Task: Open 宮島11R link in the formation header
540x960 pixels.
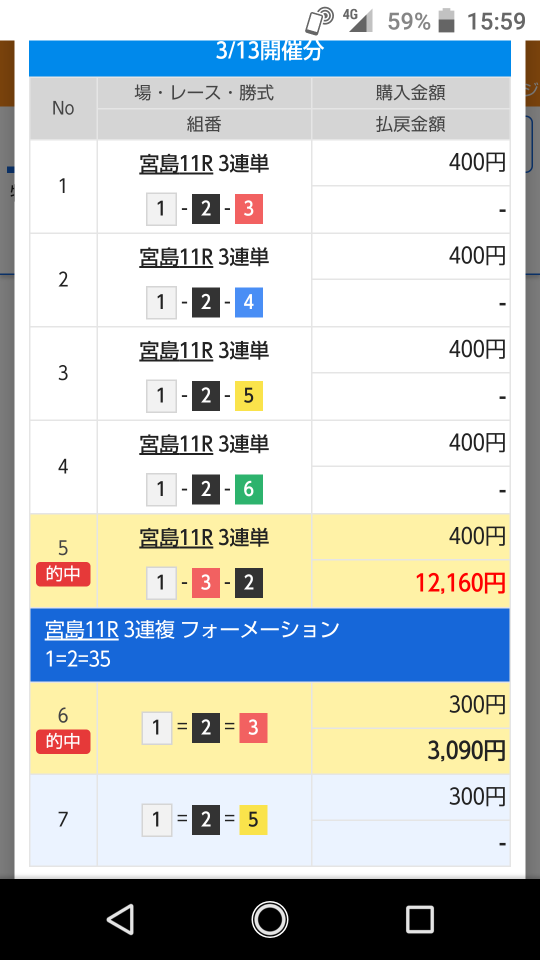Action: (81, 630)
